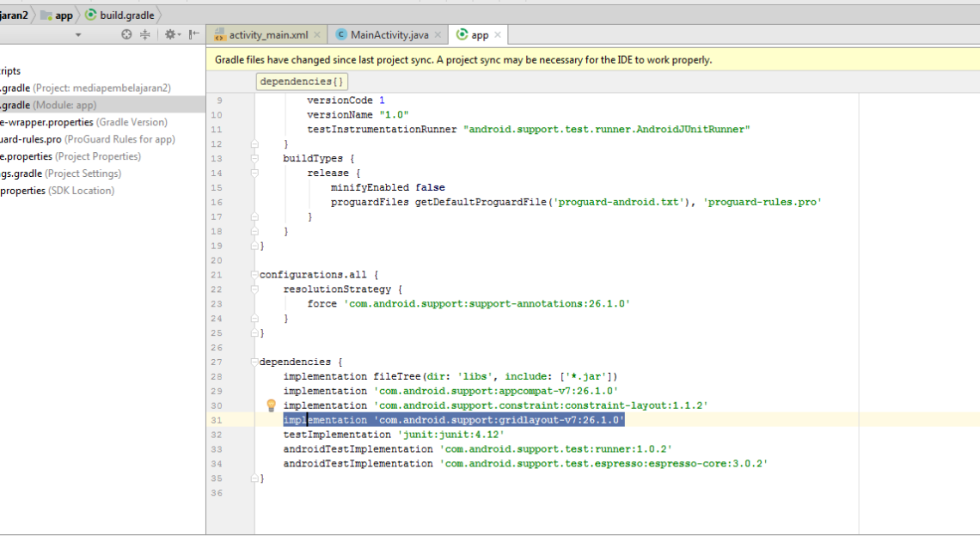Open the project panel settings gear
Image resolution: width=980 pixels, height=536 pixels.
click(x=170, y=34)
